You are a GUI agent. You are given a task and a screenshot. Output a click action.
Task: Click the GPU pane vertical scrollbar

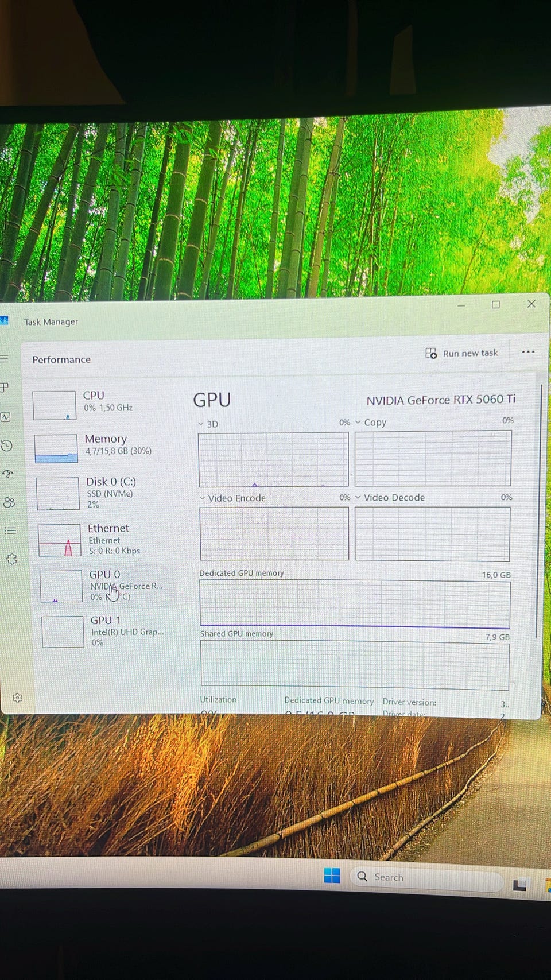[x=538, y=511]
